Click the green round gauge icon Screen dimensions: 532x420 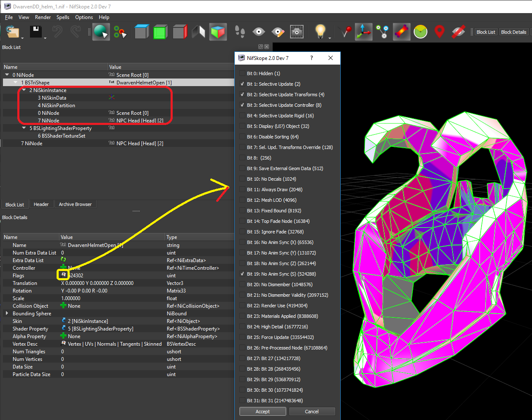(421, 32)
